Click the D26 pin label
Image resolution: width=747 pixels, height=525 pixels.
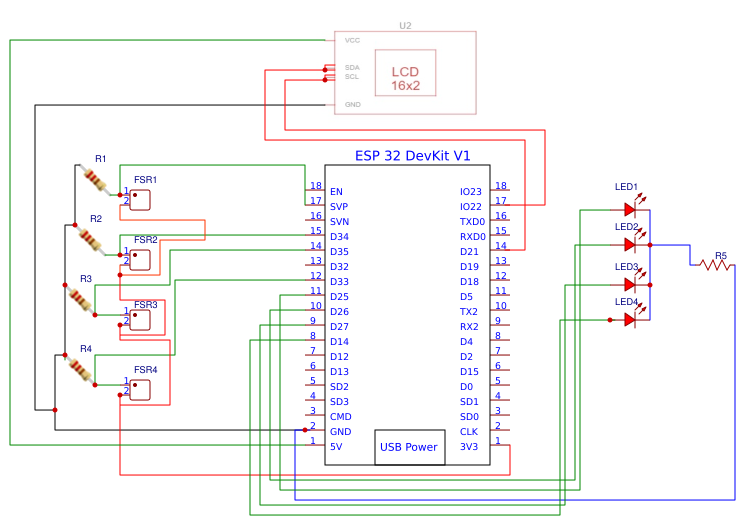[339, 312]
